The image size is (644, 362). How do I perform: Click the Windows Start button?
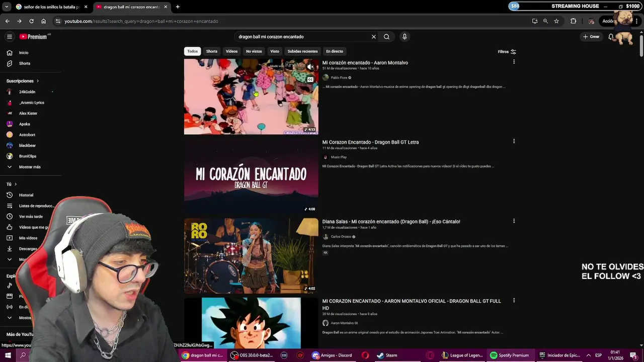(8, 355)
